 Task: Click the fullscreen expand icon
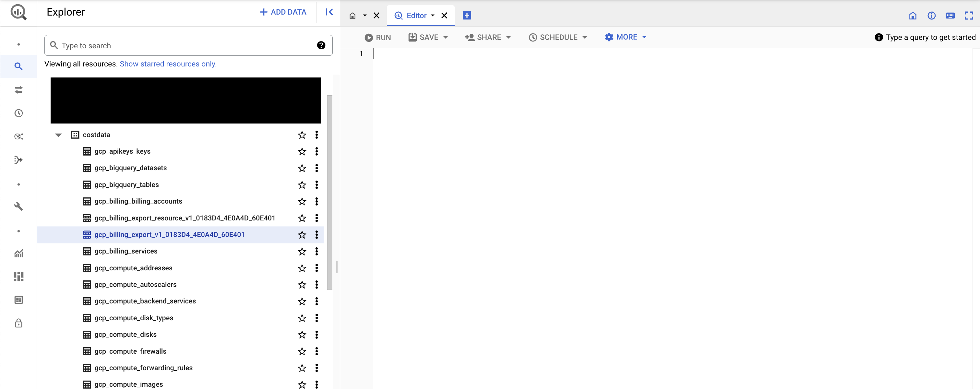(969, 16)
